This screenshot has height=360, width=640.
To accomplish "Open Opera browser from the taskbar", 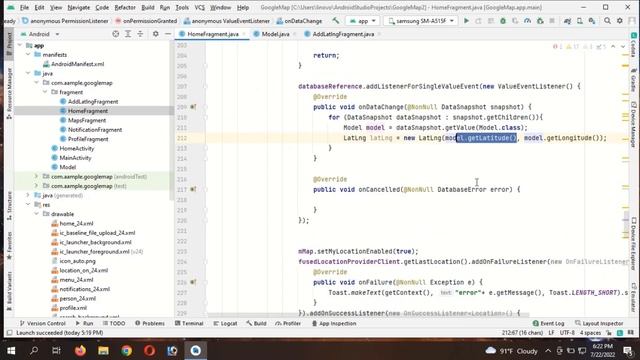I will (x=149, y=350).
